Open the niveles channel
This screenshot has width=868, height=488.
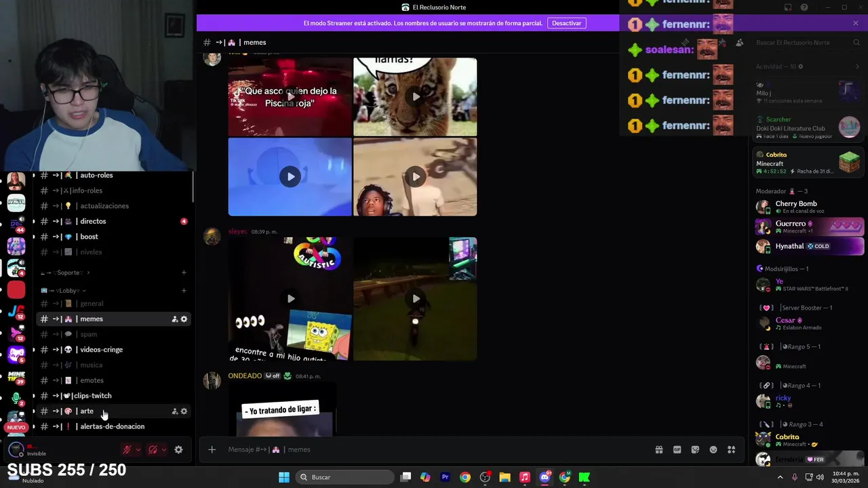coord(113,252)
